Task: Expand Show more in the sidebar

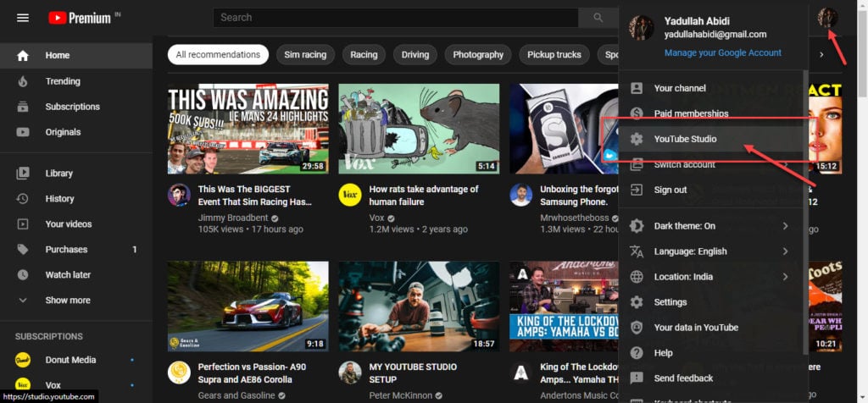Action: pyautogui.click(x=75, y=301)
